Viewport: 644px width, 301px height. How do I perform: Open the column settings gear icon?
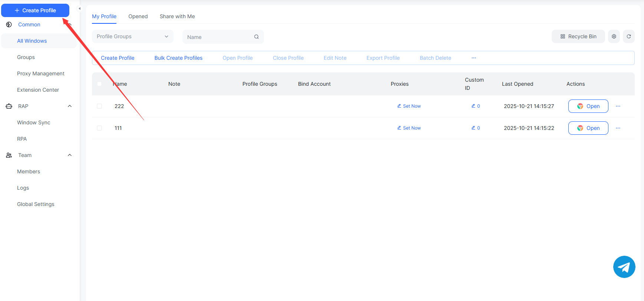point(614,36)
